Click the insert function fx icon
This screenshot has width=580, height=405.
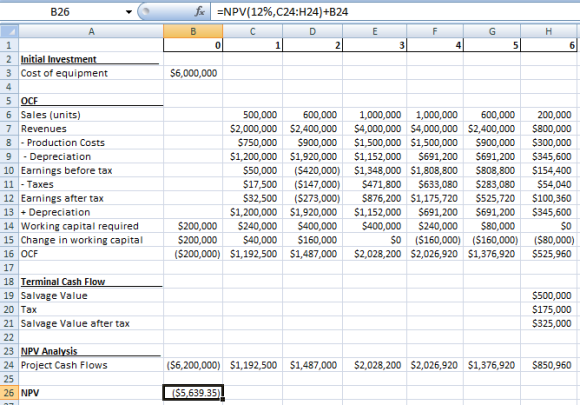click(200, 12)
